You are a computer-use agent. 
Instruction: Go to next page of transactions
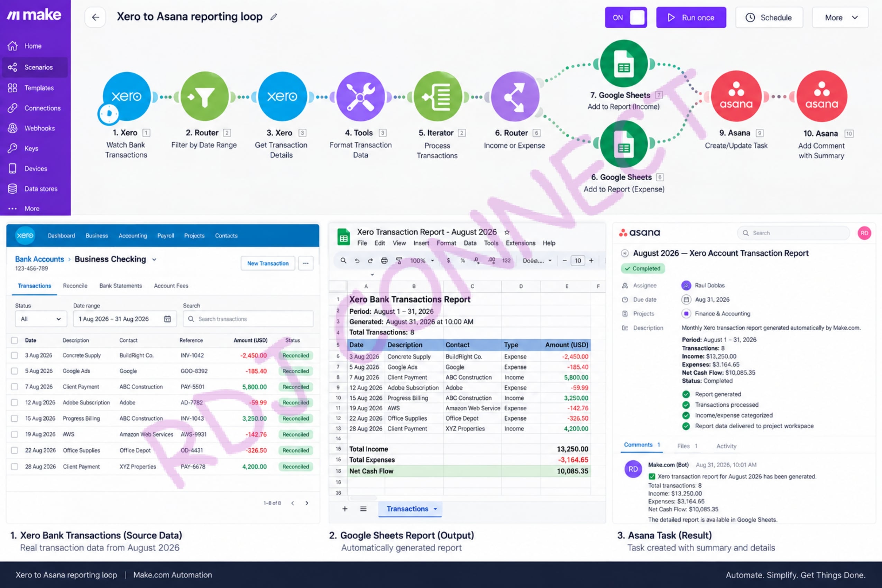tap(307, 503)
